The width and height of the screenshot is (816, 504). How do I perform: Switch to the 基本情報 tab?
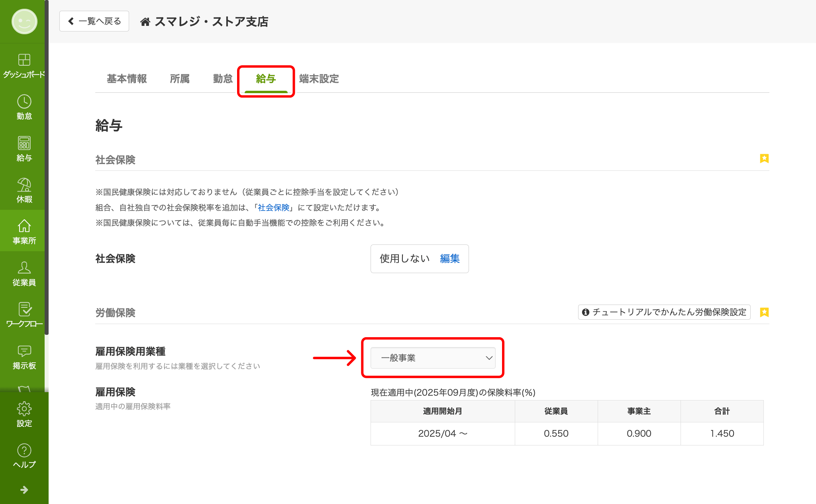tap(127, 79)
